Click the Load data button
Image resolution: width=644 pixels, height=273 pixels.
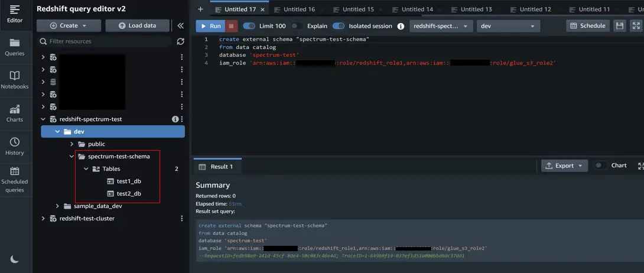click(x=137, y=25)
